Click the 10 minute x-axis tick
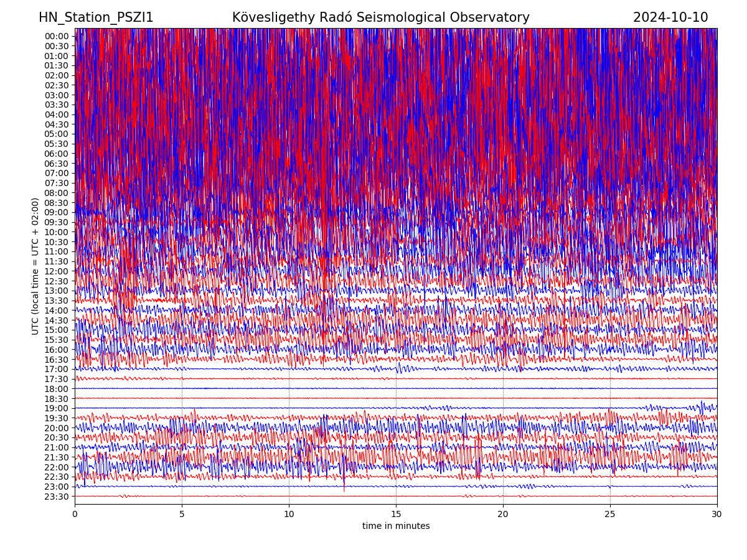The width and height of the screenshot is (747, 560). pyautogui.click(x=289, y=515)
